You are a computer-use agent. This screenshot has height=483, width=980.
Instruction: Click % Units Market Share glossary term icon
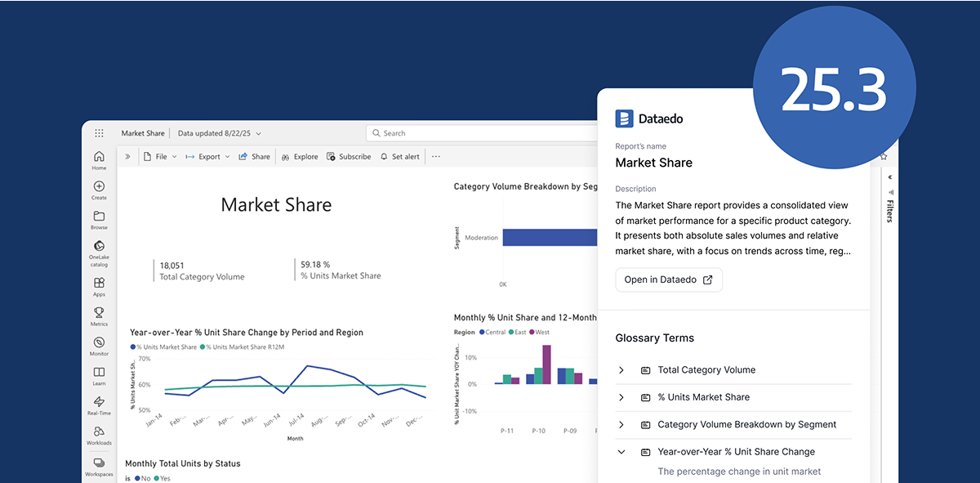click(645, 397)
